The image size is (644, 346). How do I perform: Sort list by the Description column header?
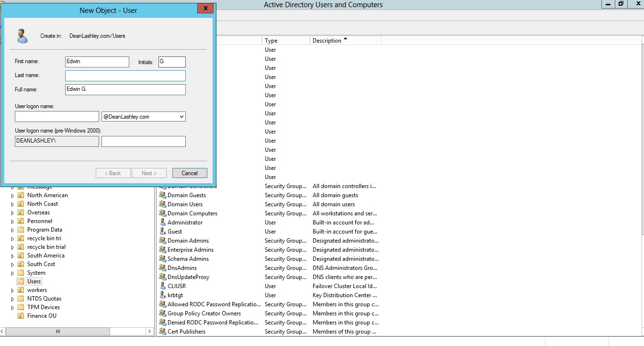click(345, 41)
